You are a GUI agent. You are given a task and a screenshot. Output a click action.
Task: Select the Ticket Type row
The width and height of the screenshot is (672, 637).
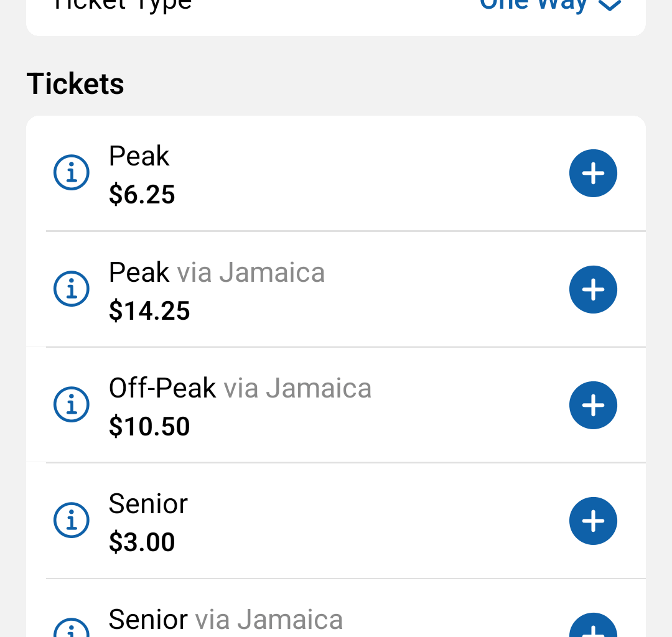336,5
